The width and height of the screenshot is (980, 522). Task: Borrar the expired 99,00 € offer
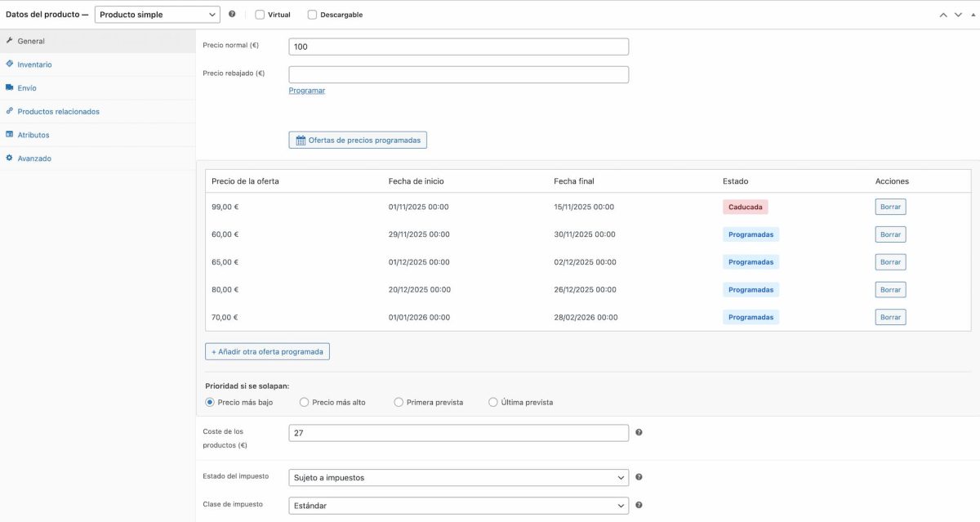click(x=890, y=207)
